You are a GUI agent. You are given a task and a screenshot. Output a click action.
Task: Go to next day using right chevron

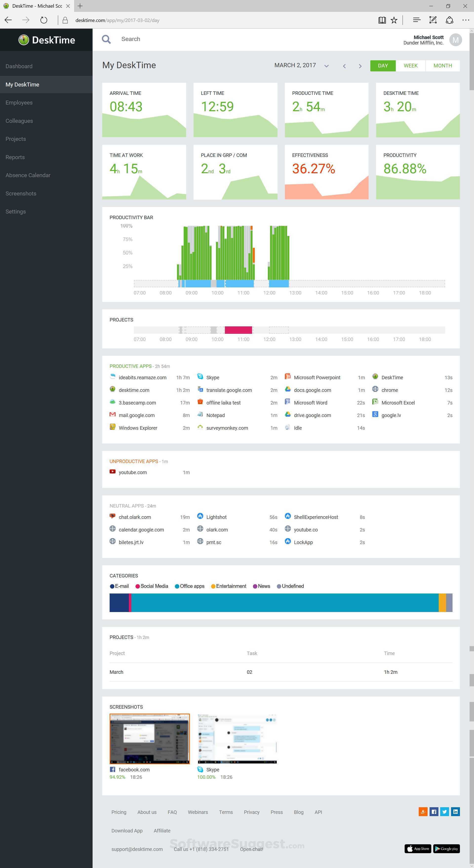coord(360,66)
